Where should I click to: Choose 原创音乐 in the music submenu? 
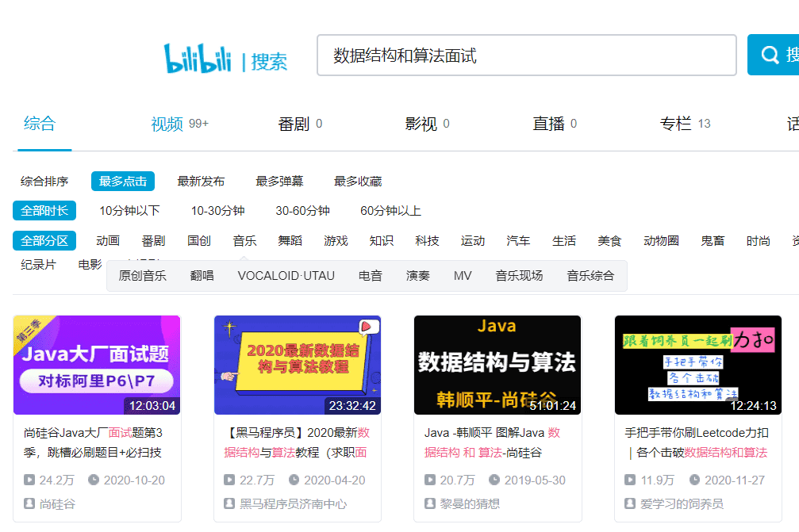click(x=142, y=276)
